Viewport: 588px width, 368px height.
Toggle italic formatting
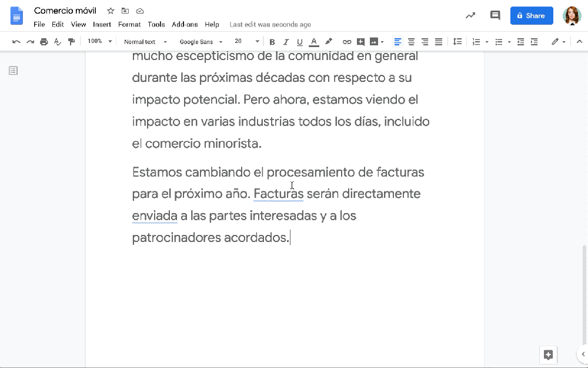(286, 42)
